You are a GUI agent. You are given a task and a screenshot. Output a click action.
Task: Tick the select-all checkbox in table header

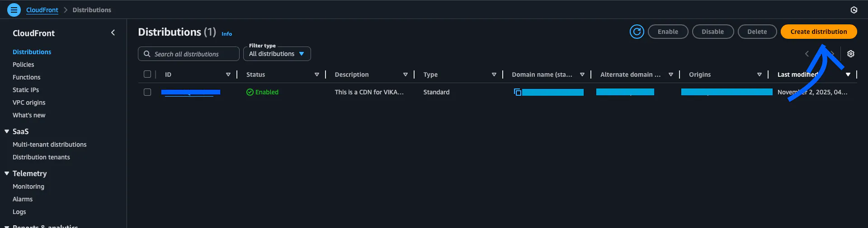coord(147,74)
